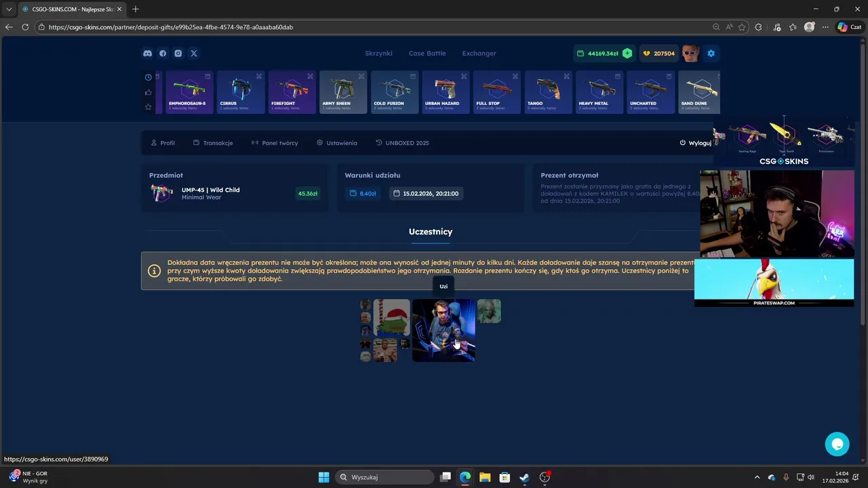The height and width of the screenshot is (488, 868).
Task: Click the 15.02.2026, 20:21:00 date badge
Action: (x=426, y=194)
